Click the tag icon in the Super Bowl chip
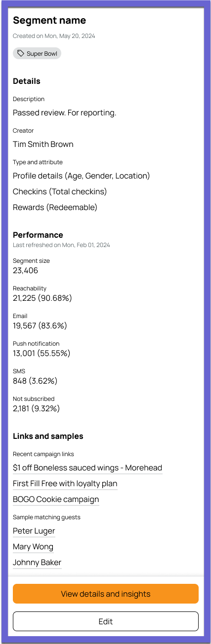Screen dimensions: 211x644 [x=21, y=53]
